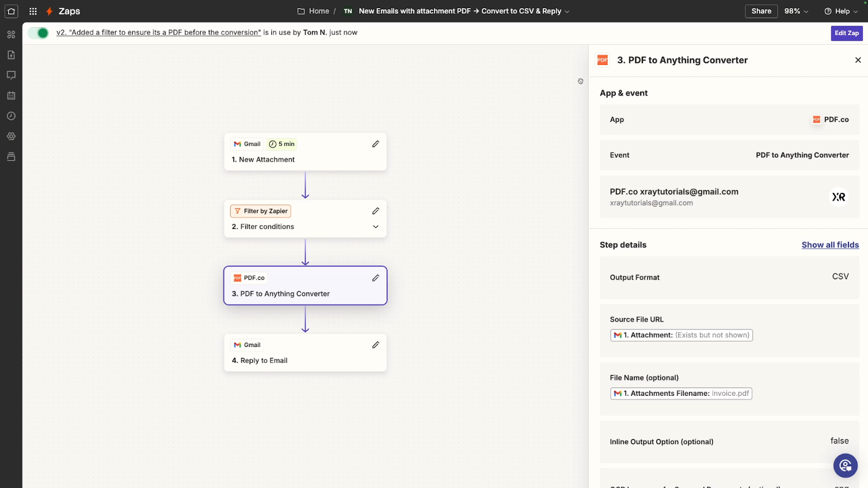868x488 pixels.
Task: Open the 98% zoom dropdown
Action: (x=796, y=11)
